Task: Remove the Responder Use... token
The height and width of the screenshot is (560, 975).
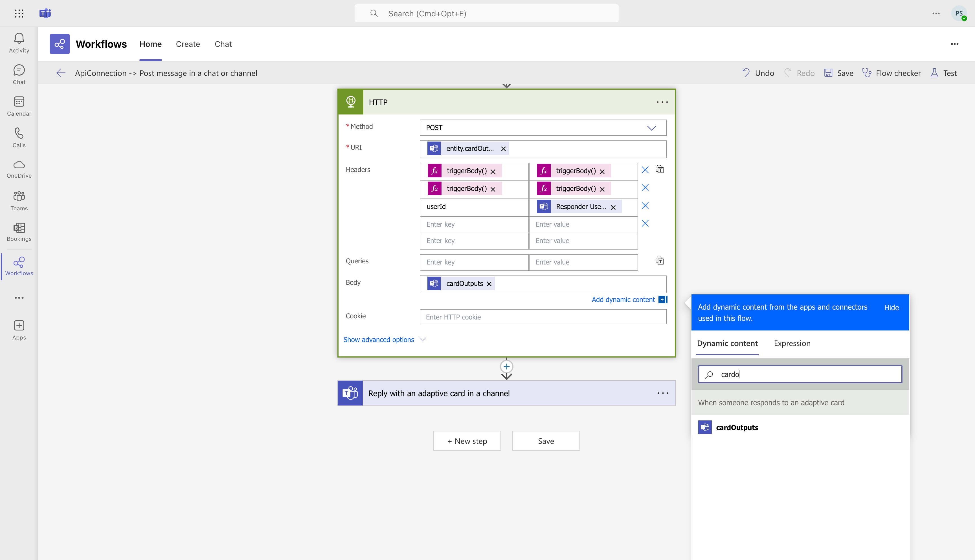Action: 613,207
